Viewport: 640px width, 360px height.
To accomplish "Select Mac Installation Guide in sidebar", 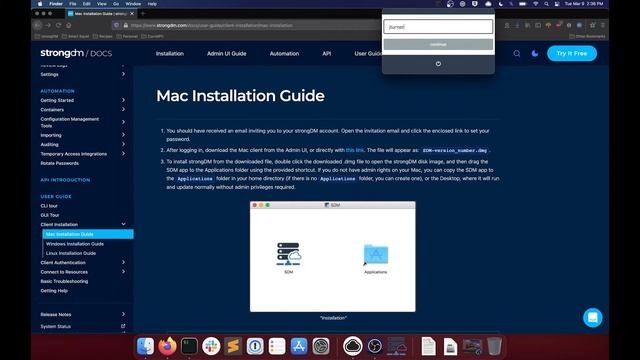I will 88,234.
